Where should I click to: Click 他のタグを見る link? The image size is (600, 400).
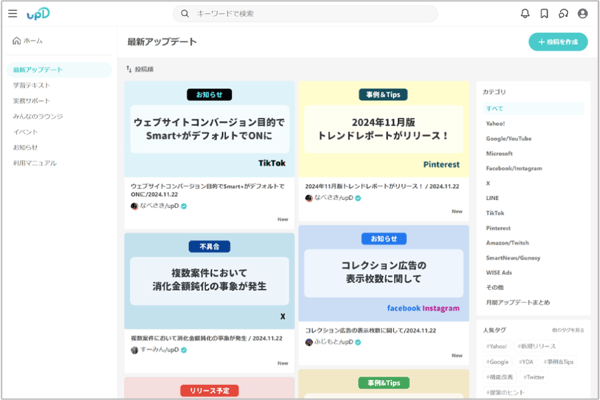coord(568,330)
